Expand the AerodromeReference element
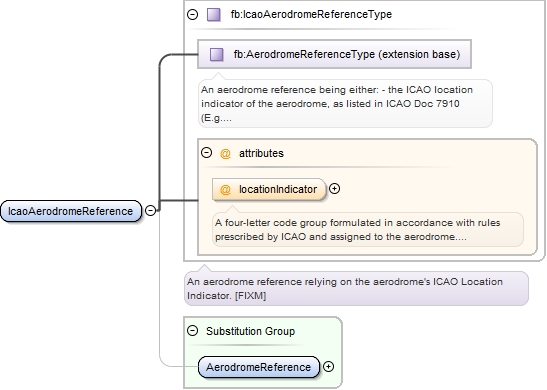 pos(328,367)
